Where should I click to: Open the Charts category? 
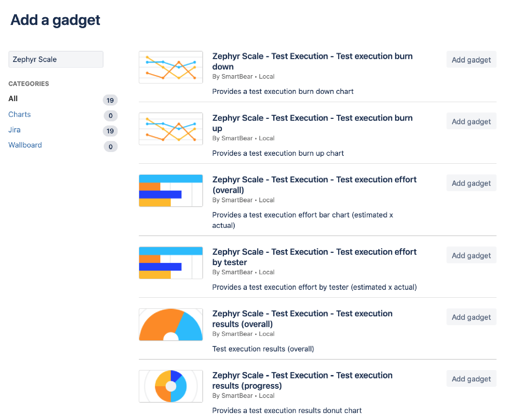click(19, 114)
